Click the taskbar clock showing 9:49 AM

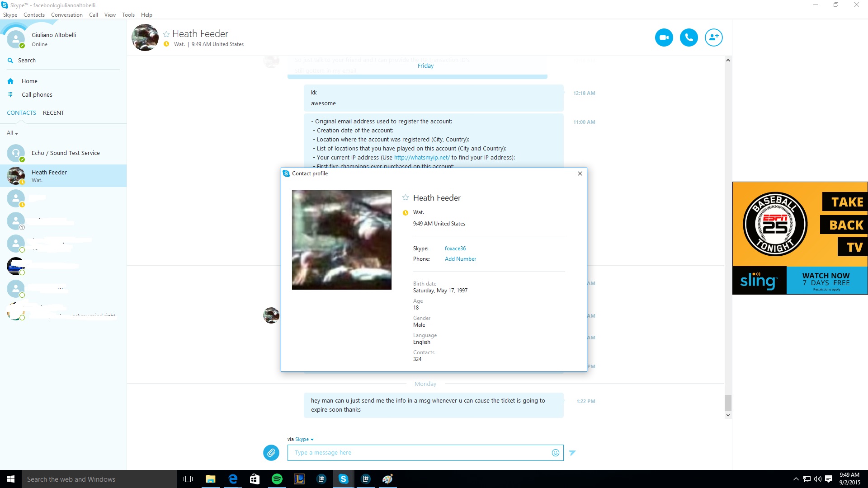849,479
